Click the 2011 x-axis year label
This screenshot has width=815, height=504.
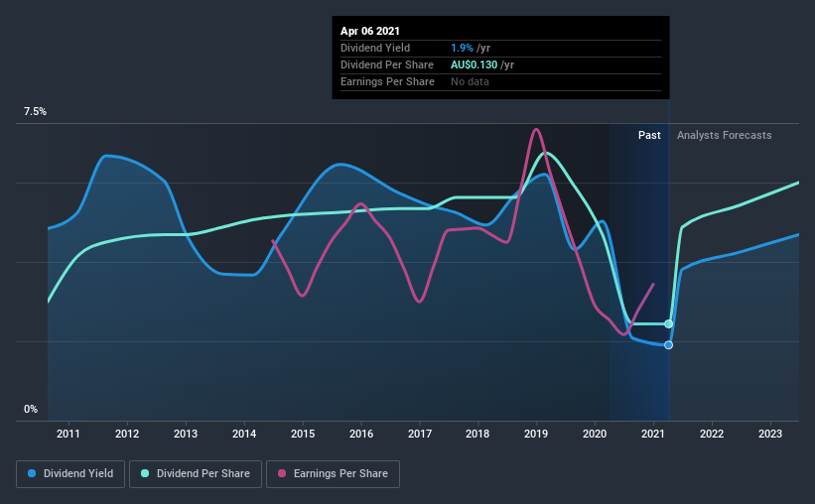point(68,434)
